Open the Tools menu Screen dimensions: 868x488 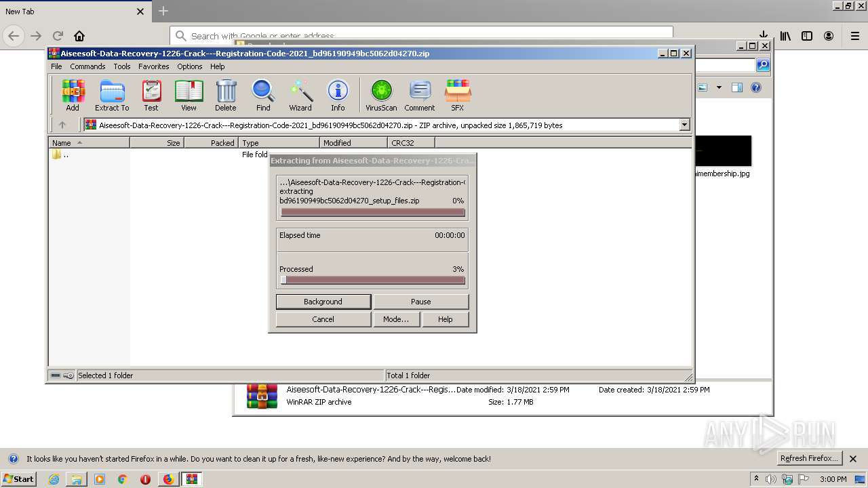(122, 66)
